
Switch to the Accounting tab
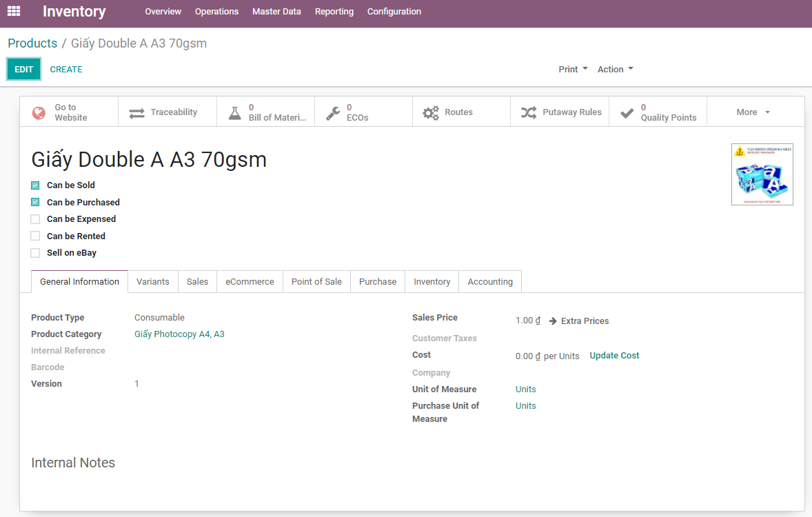(x=490, y=281)
